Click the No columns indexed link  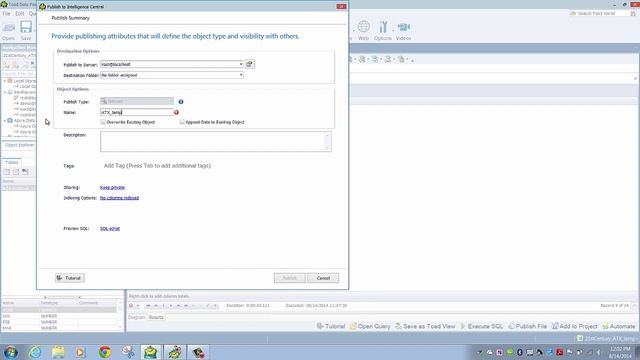(120, 198)
